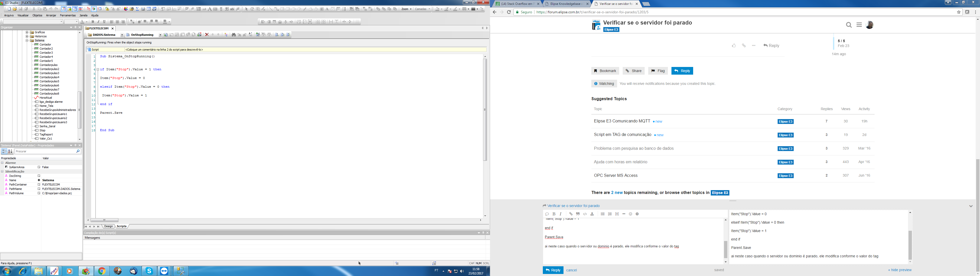Click the Bookmark button under the post
The height and width of the screenshot is (276, 980).
point(605,71)
